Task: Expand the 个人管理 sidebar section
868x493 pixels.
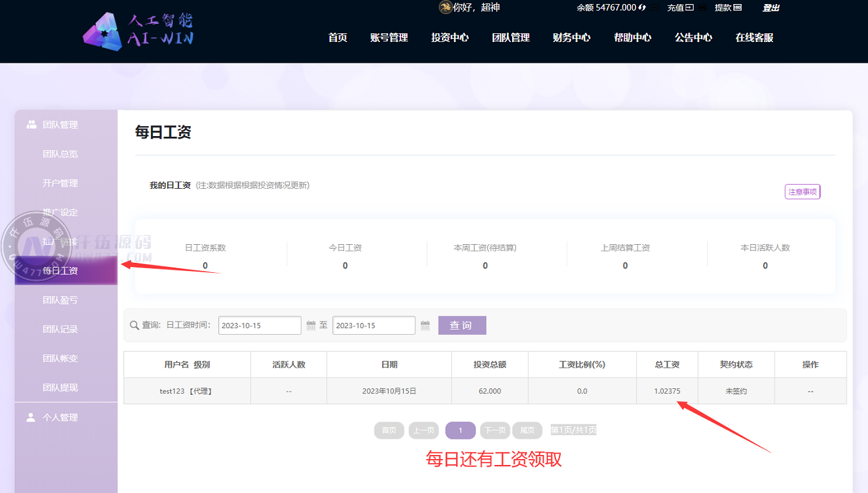Action: point(60,418)
